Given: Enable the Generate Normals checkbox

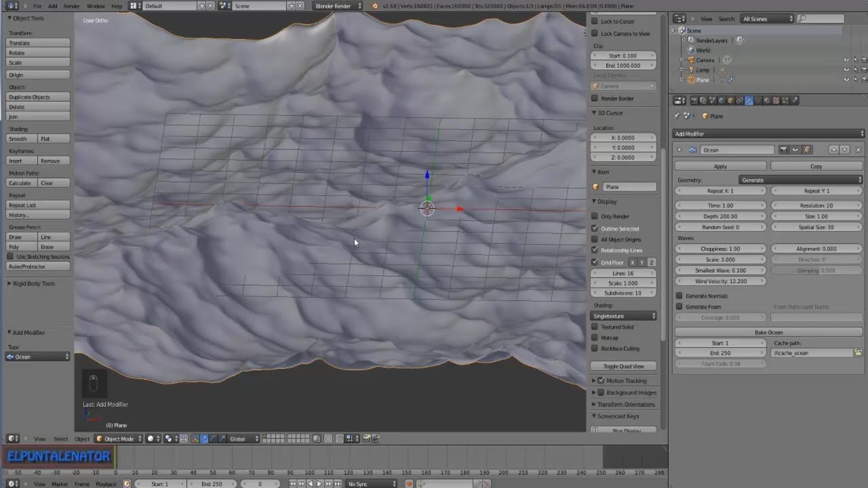Looking at the screenshot, I should (679, 296).
